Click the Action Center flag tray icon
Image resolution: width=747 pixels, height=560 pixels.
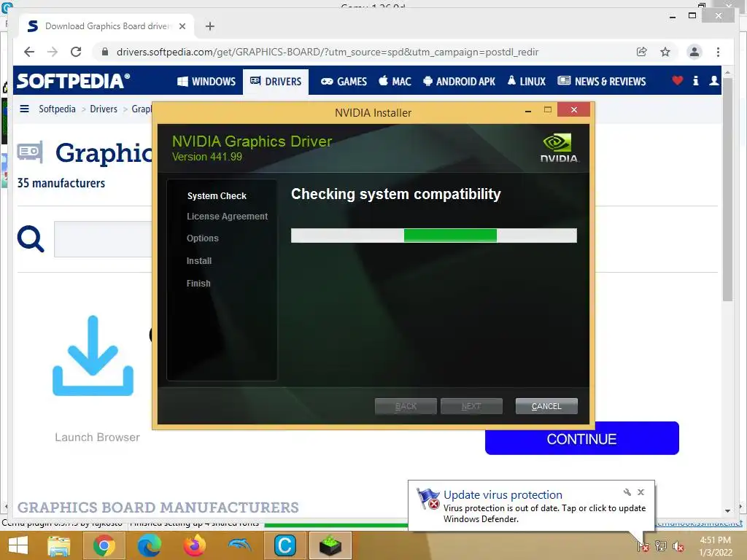point(643,546)
